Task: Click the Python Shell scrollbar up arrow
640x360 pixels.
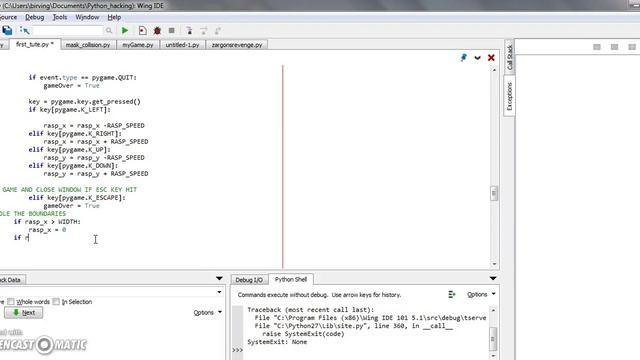Action: click(493, 310)
